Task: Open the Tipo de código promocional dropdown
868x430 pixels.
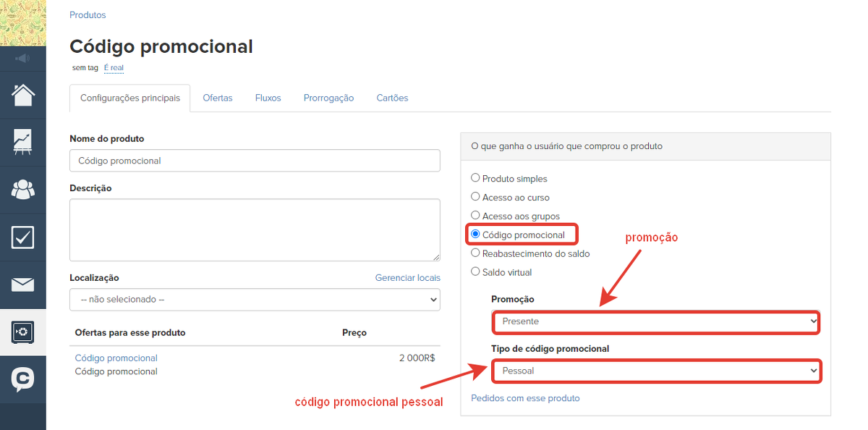Action: pyautogui.click(x=657, y=371)
